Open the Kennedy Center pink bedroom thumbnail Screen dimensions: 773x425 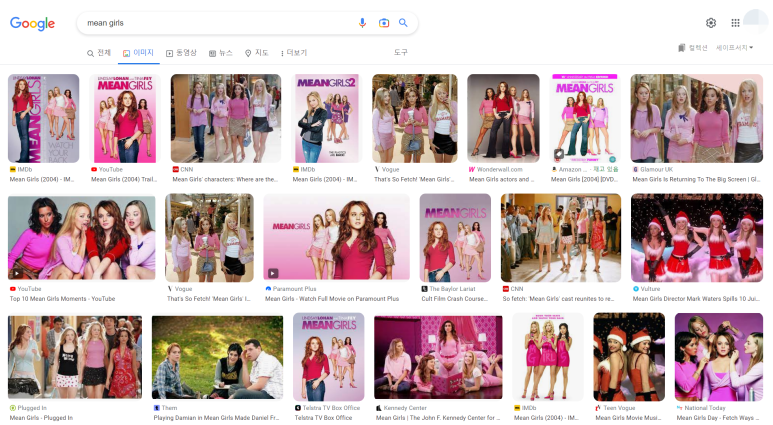click(438, 357)
